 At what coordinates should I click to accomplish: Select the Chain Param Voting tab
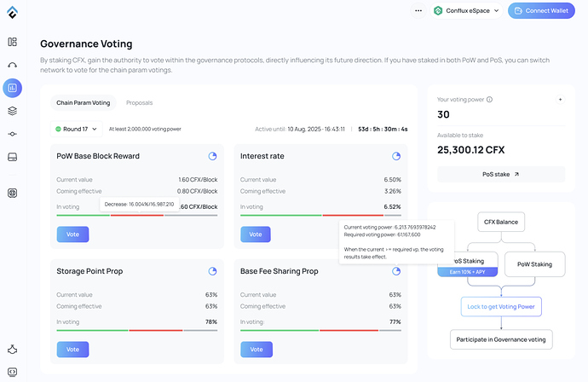pos(83,102)
